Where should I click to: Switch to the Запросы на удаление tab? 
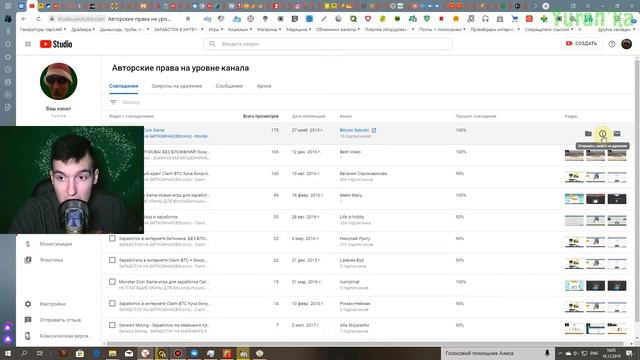point(177,86)
